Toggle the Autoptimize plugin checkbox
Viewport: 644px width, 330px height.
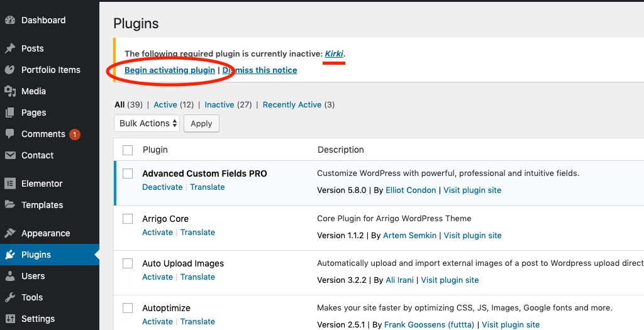(128, 308)
